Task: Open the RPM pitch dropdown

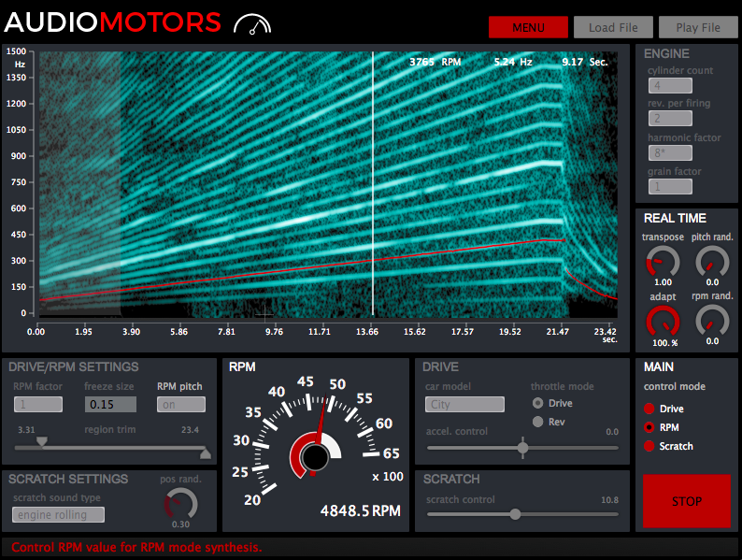Action: (x=181, y=404)
